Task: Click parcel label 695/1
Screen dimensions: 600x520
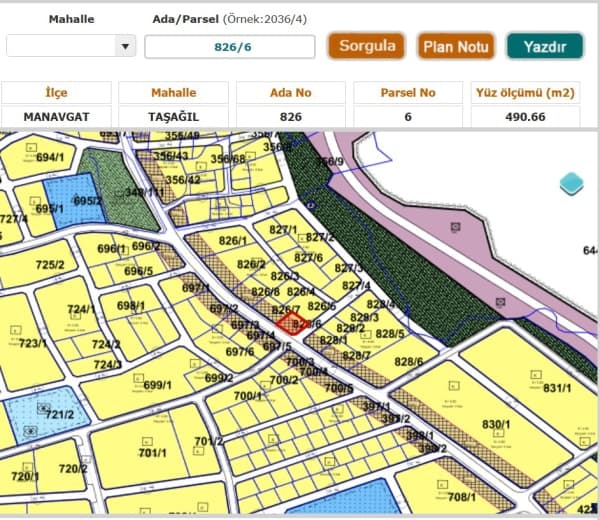Action: click(x=49, y=209)
